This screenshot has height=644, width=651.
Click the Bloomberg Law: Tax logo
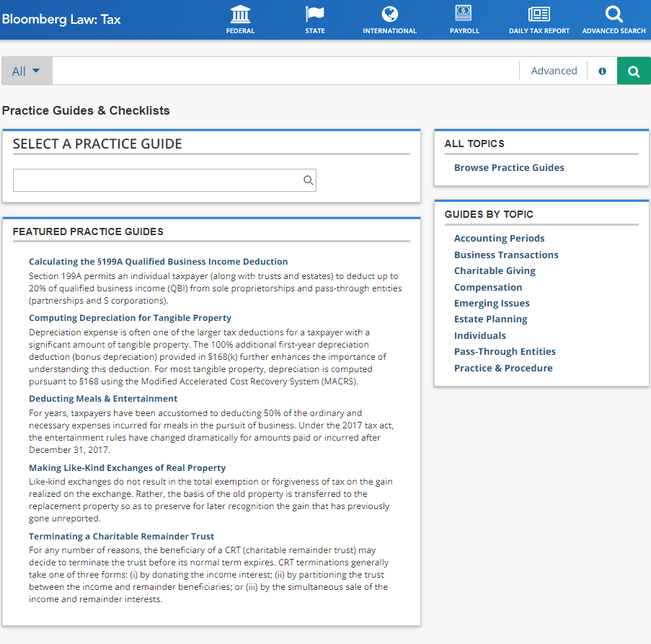(61, 19)
